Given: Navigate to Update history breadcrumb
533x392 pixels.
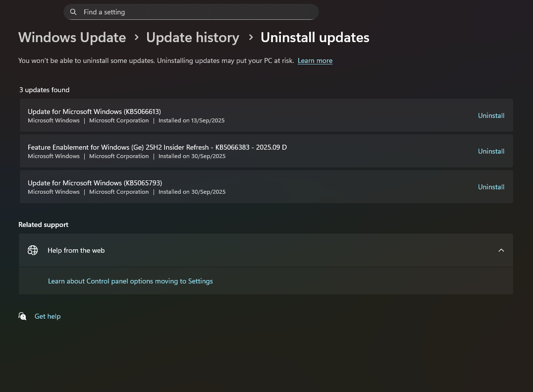Looking at the screenshot, I should coord(193,37).
